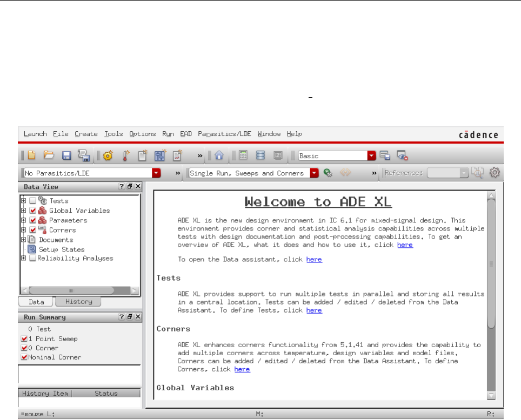Click the overlapping-windows icon beside Basic dropdown

385,155
